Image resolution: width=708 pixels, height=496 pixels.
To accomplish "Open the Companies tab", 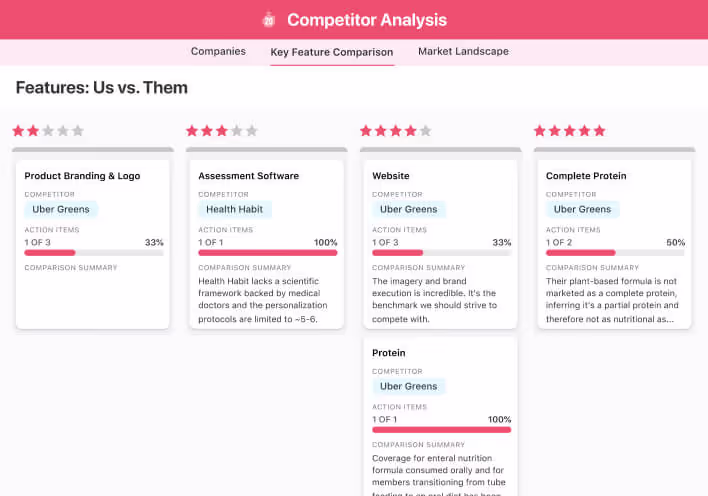I will coord(218,52).
